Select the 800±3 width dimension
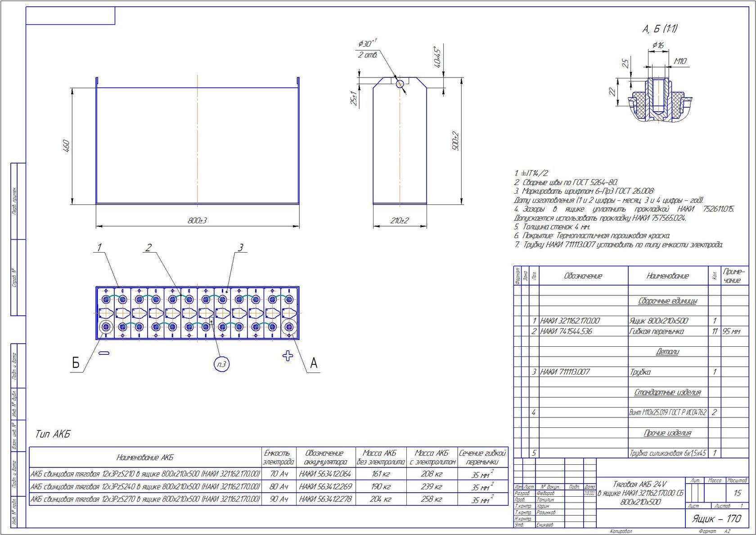756x535 pixels. click(197, 221)
